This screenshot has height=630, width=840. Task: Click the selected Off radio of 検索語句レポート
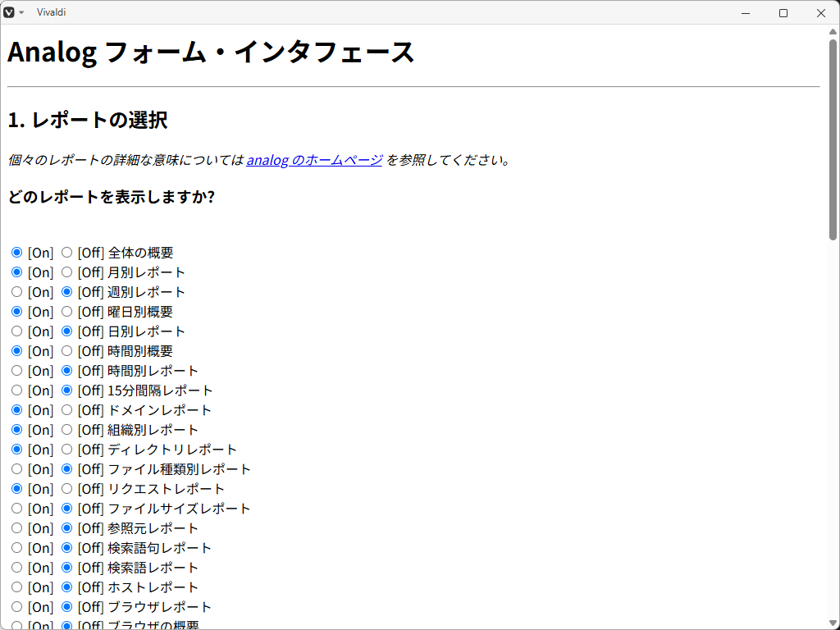pos(66,547)
